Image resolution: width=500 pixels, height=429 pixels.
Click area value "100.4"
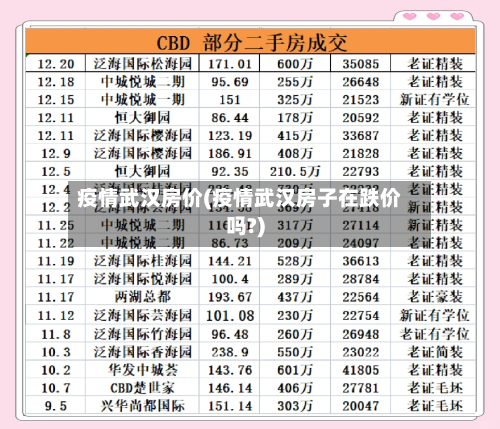pyautogui.click(x=230, y=280)
